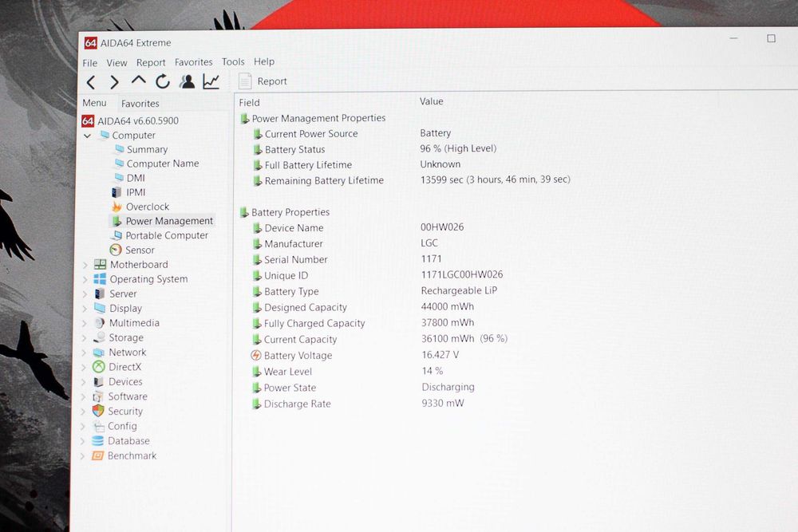
Task: Click the Multimedia speaker icon
Action: click(99, 323)
